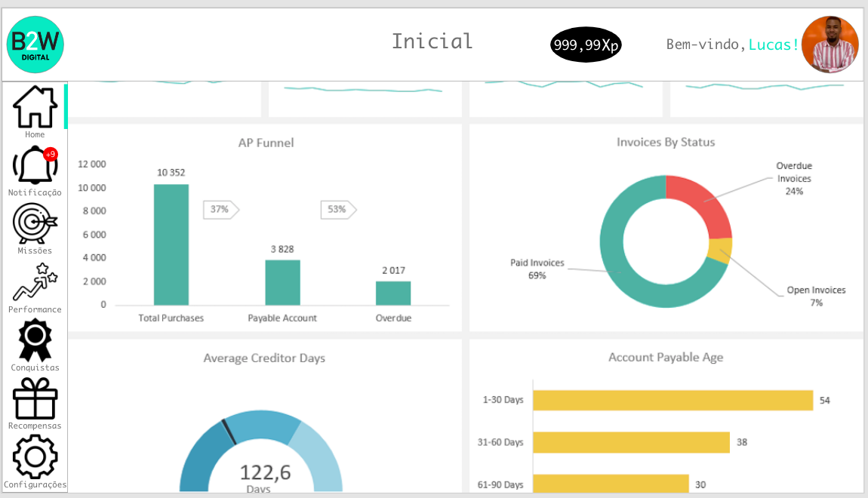Click the Lucas username text

[773, 45]
